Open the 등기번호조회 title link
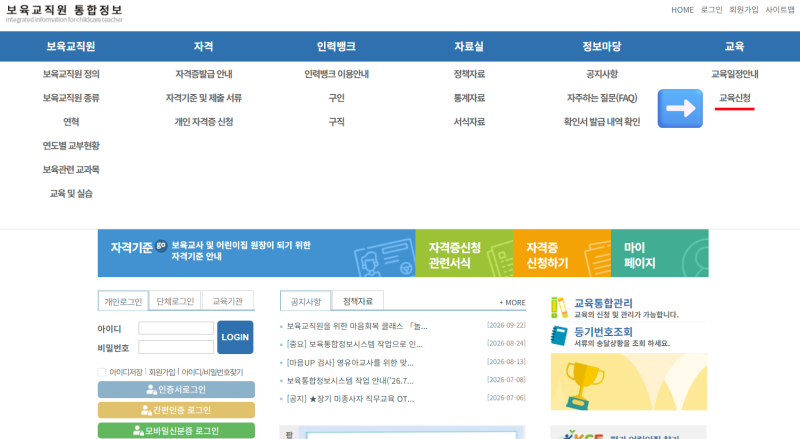 603,332
